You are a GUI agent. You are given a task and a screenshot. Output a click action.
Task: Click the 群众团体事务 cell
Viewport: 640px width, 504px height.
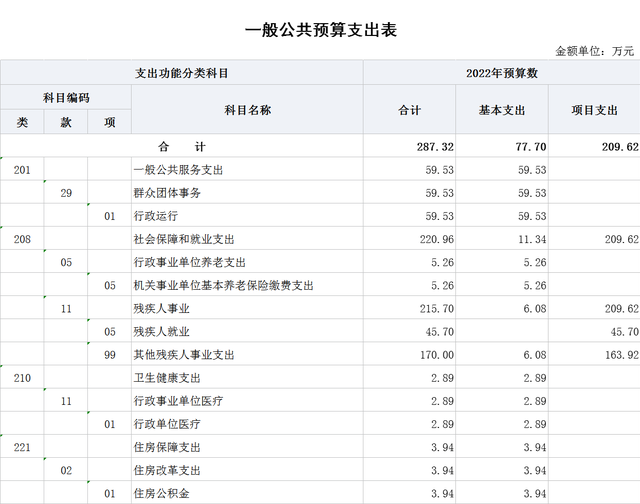167,193
